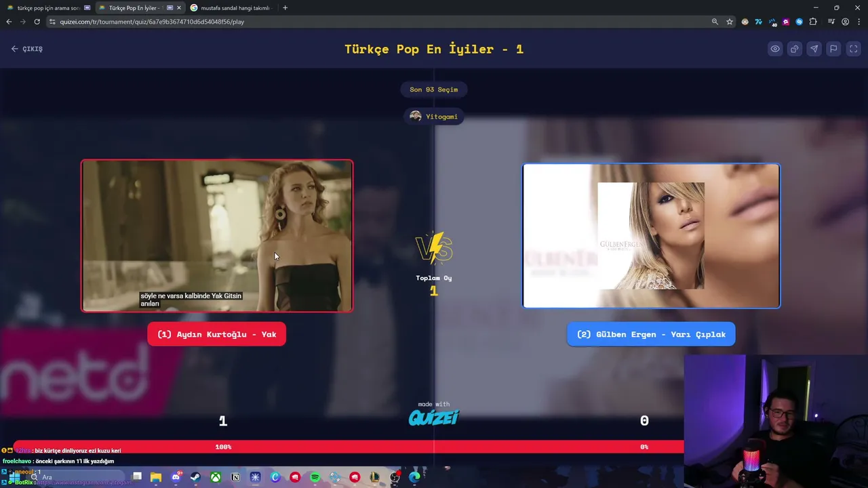Viewport: 868px width, 488px height.
Task: Click the paper plane share icon
Action: tap(814, 49)
